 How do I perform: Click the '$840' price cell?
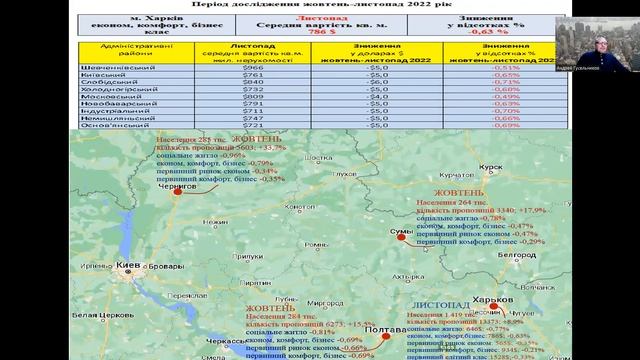tap(253, 82)
